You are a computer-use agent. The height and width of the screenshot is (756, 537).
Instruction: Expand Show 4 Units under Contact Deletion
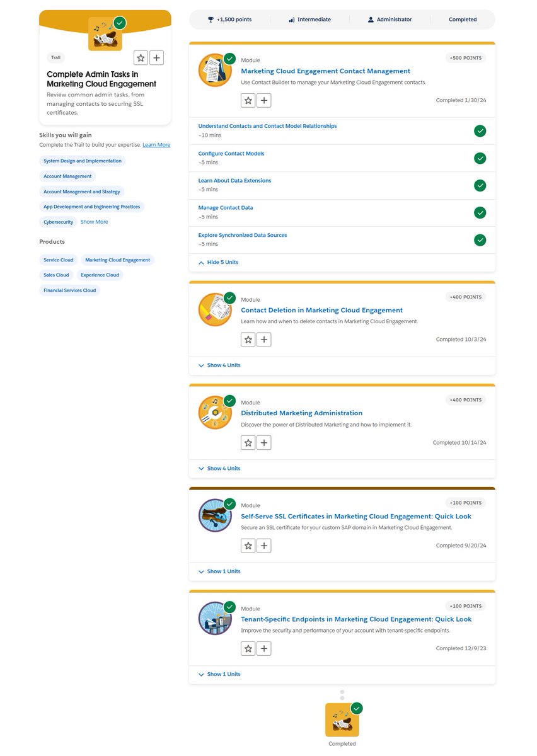[x=219, y=365]
